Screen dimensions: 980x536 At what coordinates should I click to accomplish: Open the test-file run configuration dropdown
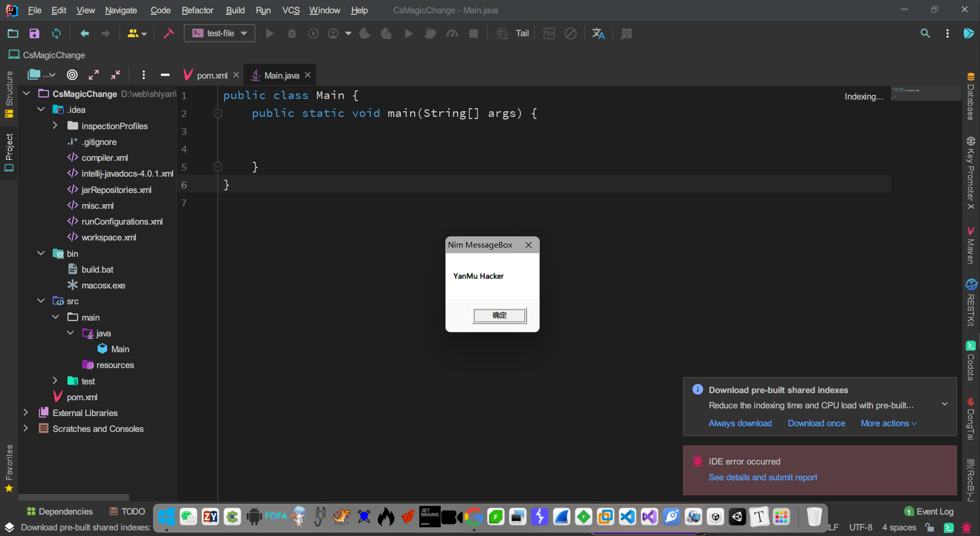click(x=220, y=34)
